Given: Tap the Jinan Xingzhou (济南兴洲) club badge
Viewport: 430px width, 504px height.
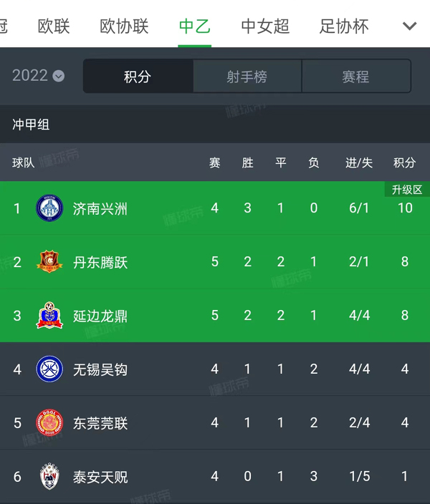Looking at the screenshot, I should 49,208.
